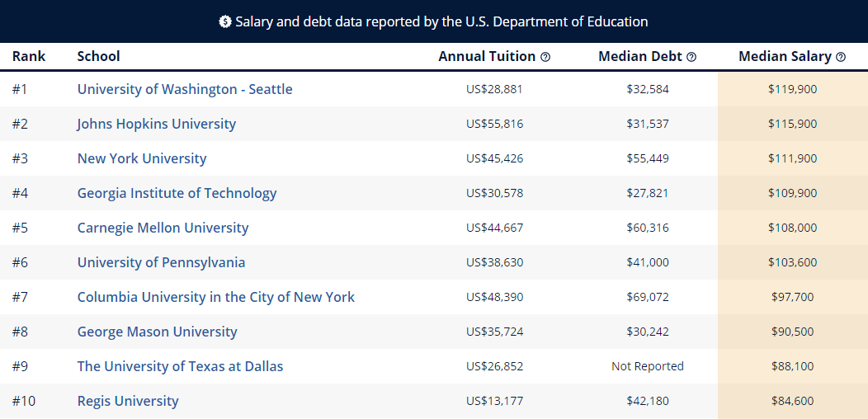
Task: Open Georgia Institute of Technology link
Action: [177, 193]
